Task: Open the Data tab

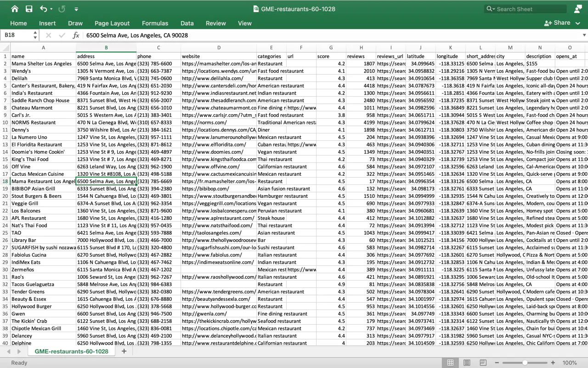Action: click(x=187, y=23)
